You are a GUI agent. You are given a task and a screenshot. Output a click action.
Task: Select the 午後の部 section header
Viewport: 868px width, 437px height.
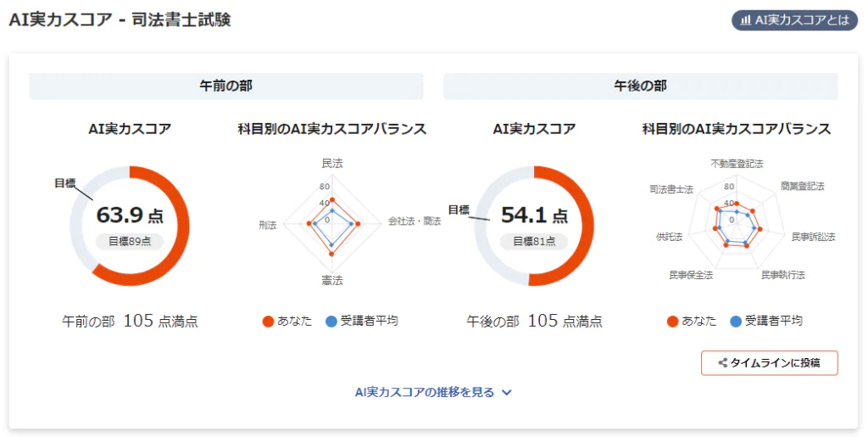(x=640, y=87)
